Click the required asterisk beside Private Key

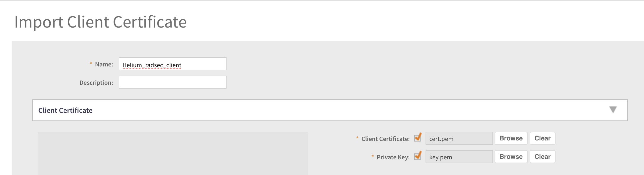click(372, 157)
